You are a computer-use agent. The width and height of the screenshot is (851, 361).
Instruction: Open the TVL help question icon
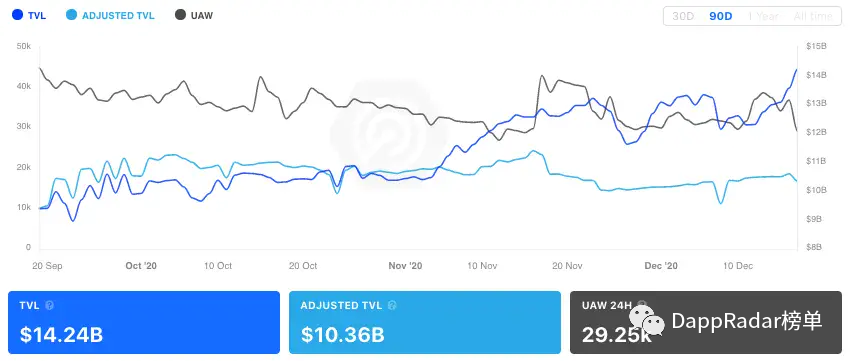click(49, 306)
